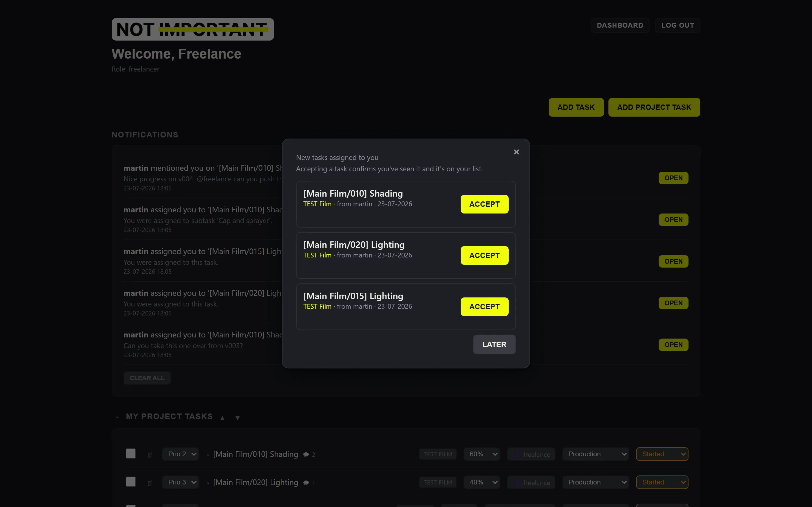Click Log Out
812x507 pixels.
pos(678,25)
